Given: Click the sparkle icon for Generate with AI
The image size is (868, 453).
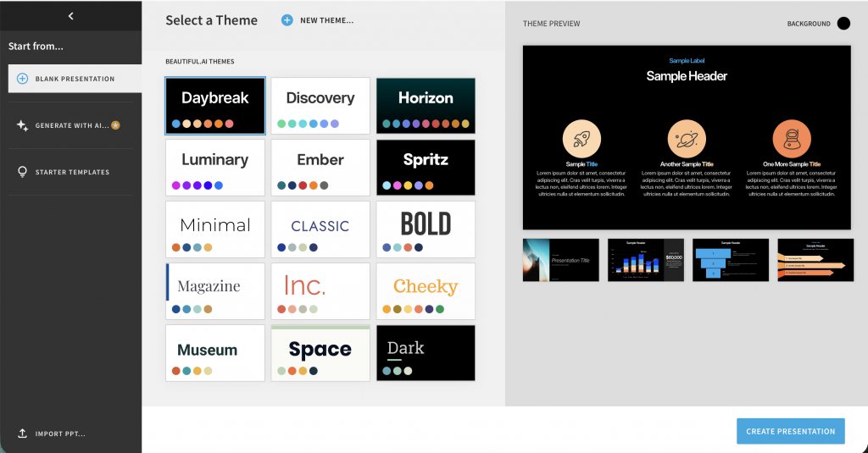Looking at the screenshot, I should tap(22, 125).
